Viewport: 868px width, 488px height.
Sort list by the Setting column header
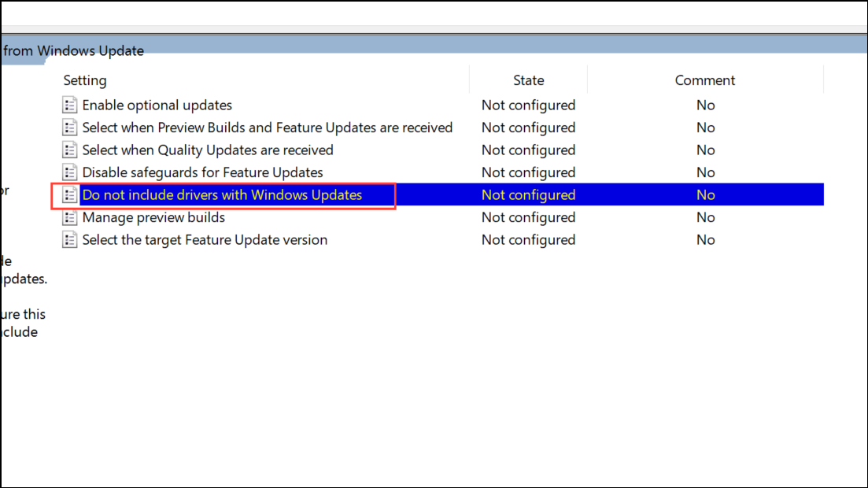click(85, 80)
